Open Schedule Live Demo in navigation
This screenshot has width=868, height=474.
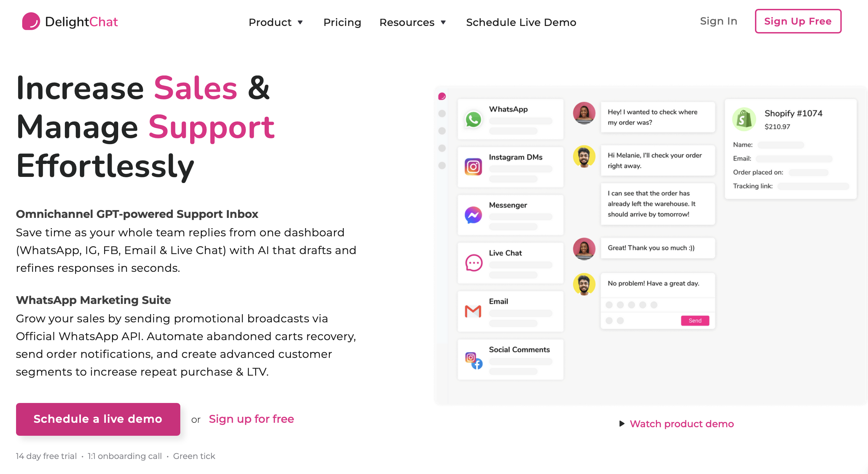[x=521, y=22]
